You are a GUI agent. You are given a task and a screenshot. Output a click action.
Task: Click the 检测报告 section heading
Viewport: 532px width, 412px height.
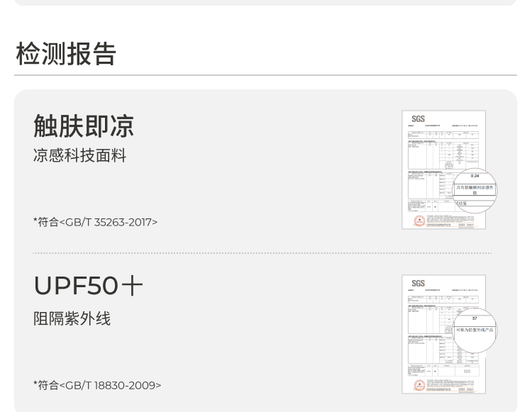[x=66, y=54]
